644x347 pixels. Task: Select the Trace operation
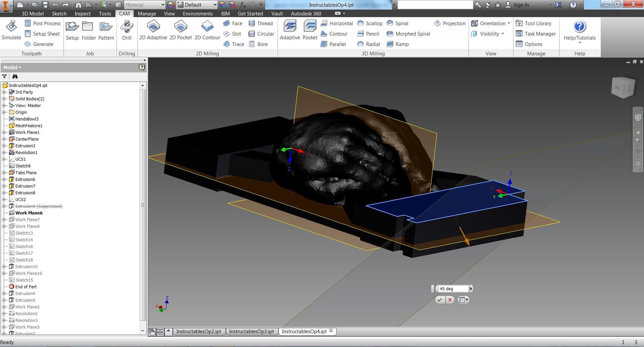(x=234, y=44)
